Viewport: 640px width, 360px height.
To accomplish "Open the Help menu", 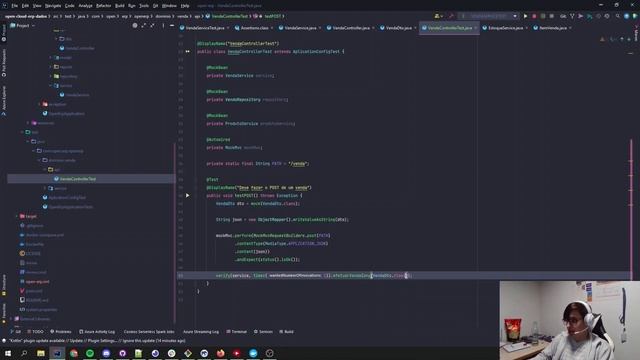I will (x=185, y=6).
